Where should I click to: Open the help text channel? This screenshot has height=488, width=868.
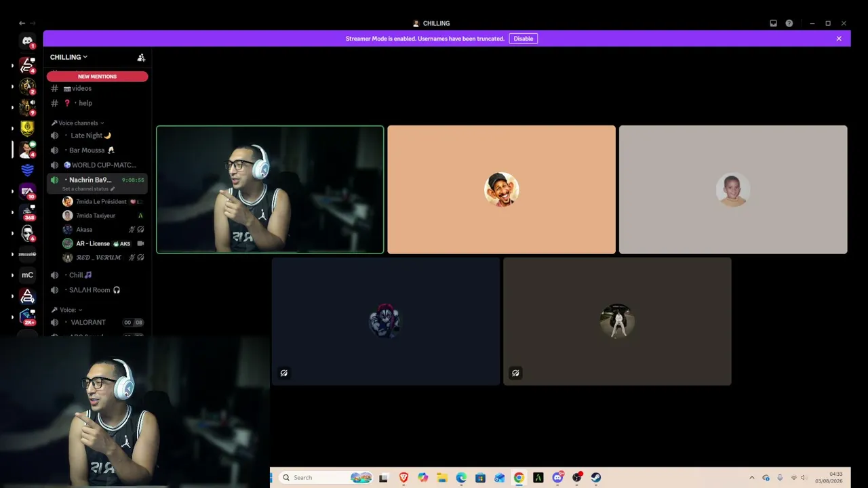point(98,103)
